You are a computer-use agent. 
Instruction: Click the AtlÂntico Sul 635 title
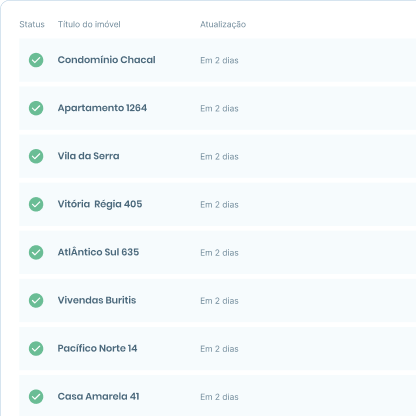[x=98, y=252]
